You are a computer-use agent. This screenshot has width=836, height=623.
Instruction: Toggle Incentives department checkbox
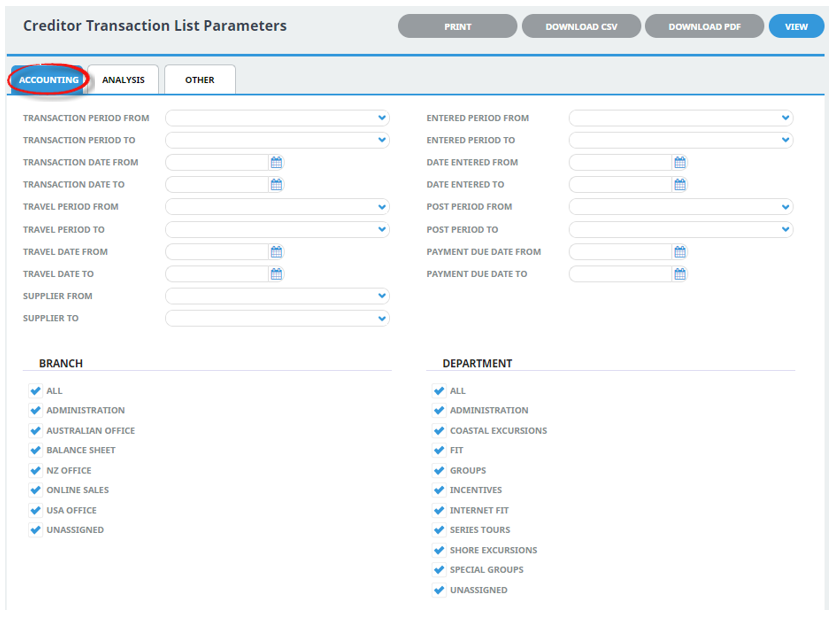(439, 490)
